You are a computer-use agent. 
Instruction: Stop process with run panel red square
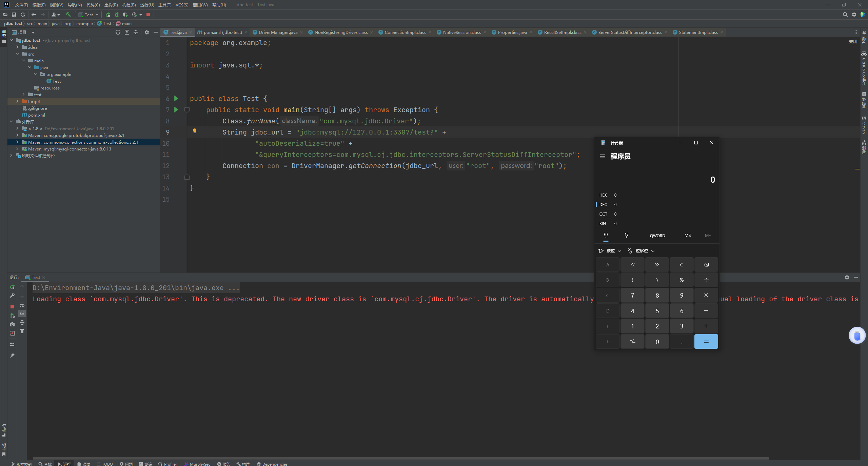[12, 306]
